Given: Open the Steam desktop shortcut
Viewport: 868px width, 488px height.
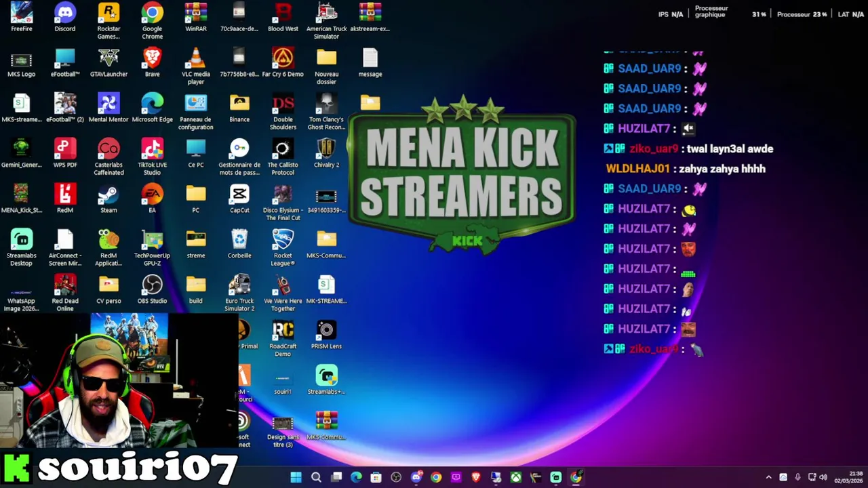Looking at the screenshot, I should (x=108, y=199).
